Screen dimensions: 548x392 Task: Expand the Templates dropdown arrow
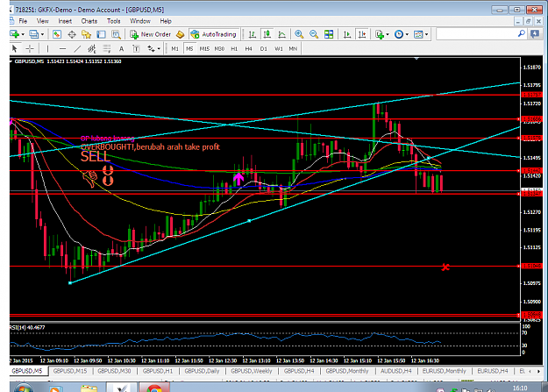coord(427,34)
